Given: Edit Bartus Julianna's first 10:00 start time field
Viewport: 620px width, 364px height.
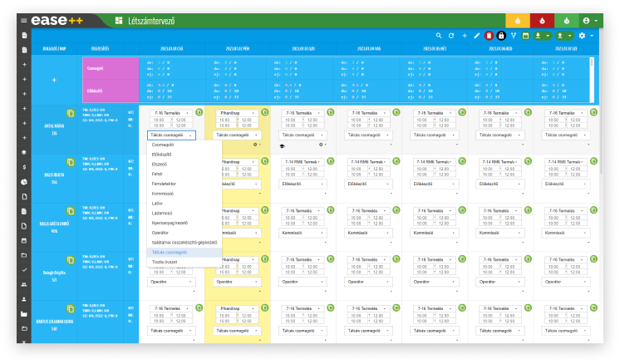Looking at the screenshot, I should point(160,316).
